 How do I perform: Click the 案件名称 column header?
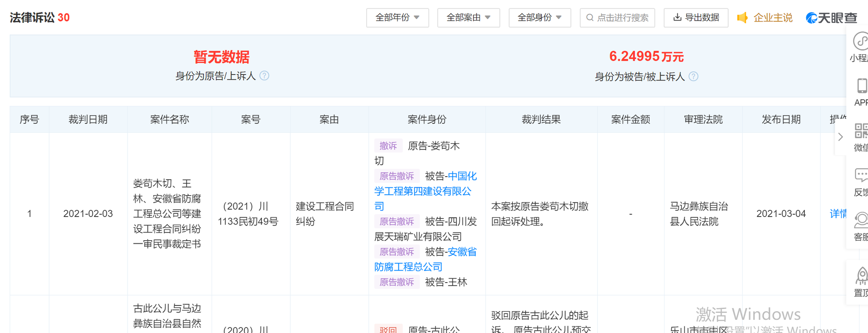point(170,119)
